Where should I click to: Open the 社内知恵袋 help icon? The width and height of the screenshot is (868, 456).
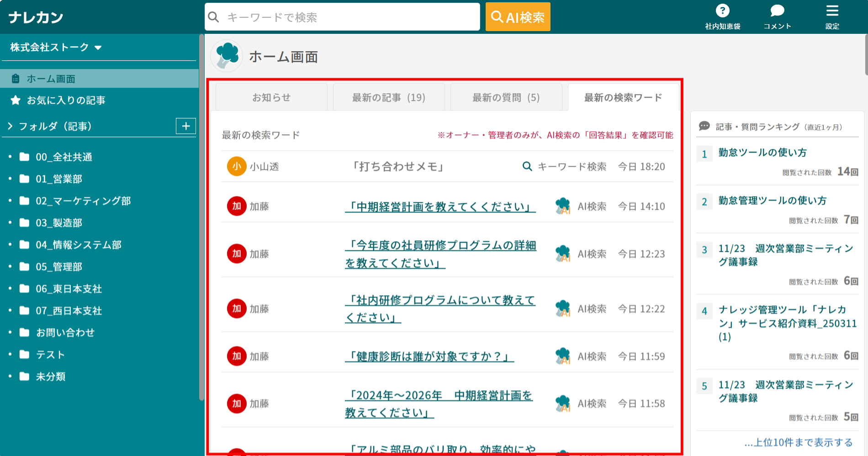(x=722, y=11)
